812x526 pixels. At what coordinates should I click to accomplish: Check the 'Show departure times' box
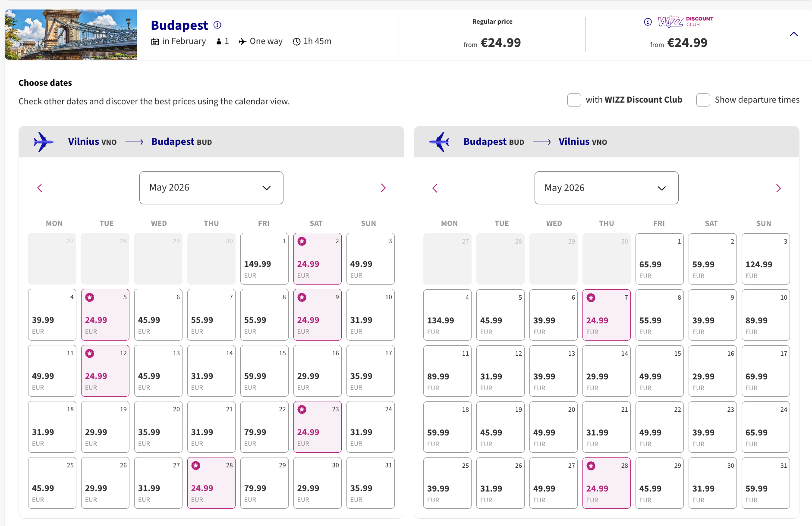[x=703, y=100]
